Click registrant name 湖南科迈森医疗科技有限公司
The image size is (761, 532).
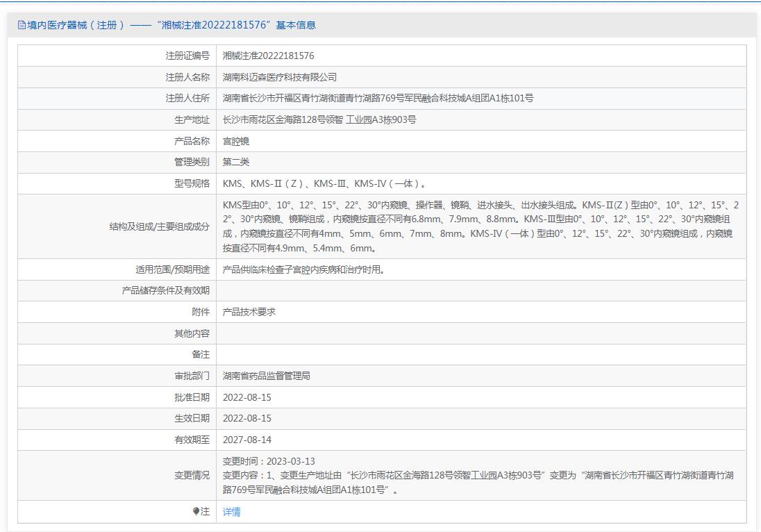point(280,77)
